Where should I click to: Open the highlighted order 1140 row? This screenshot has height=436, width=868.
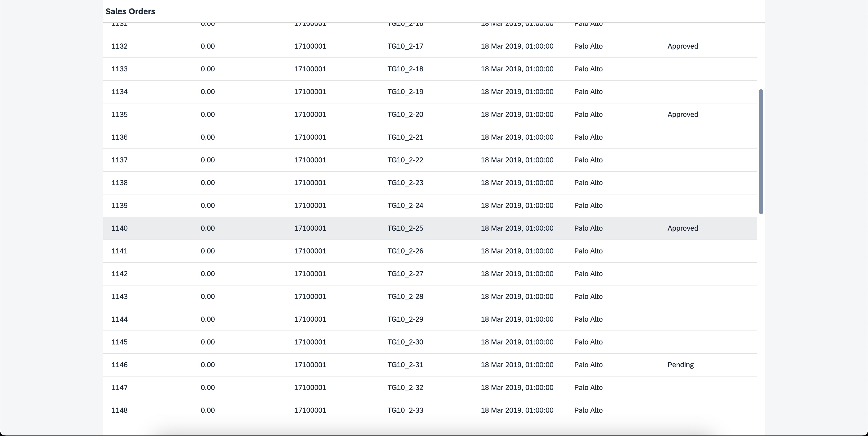tap(430, 228)
